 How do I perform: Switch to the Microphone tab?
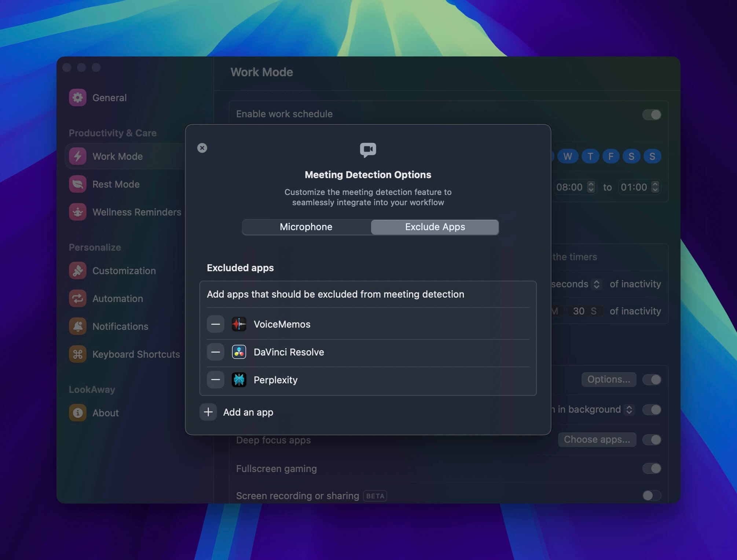click(306, 227)
